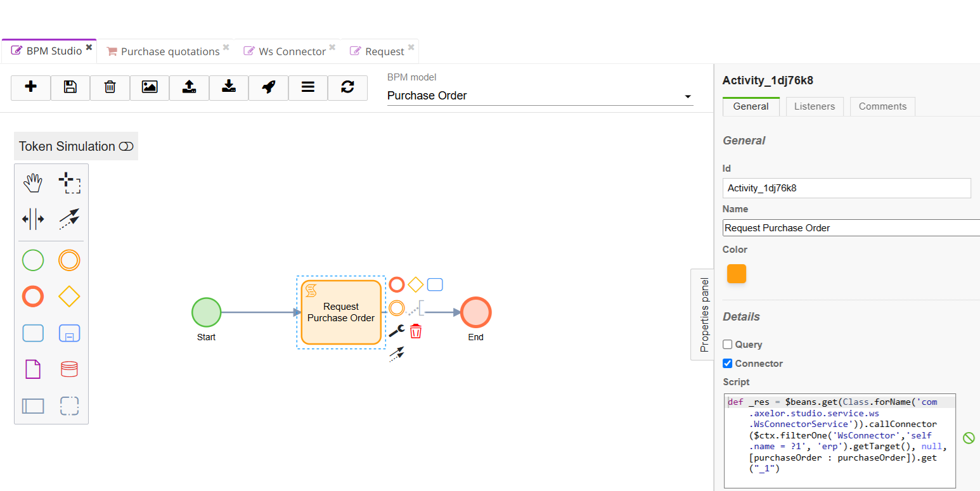Uncheck the Connector checkbox
Screen dimensions: 980x491
coord(728,364)
